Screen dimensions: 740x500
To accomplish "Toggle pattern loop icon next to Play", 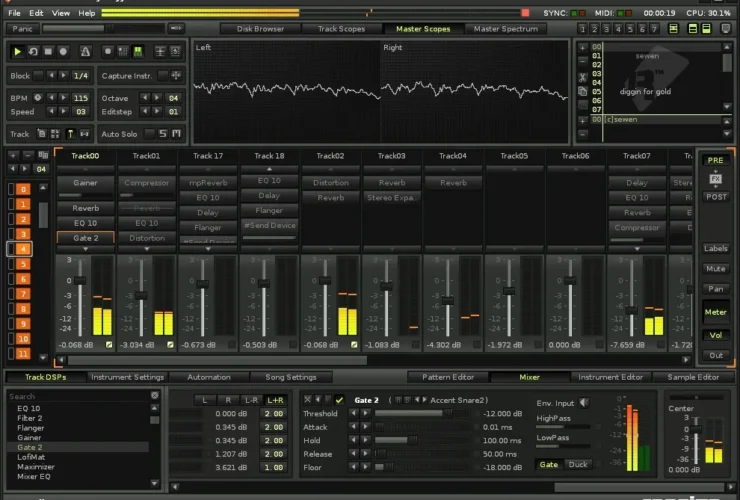I will 33,51.
